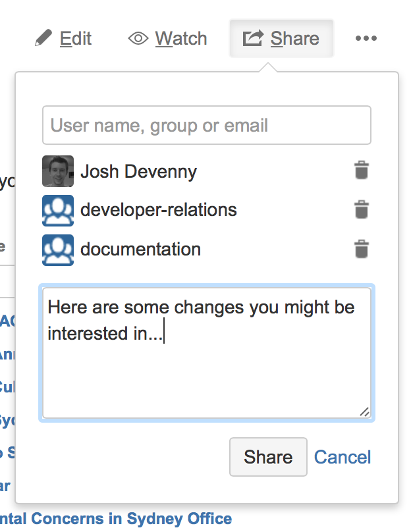Click Josh Devenny's avatar photo

tap(58, 171)
